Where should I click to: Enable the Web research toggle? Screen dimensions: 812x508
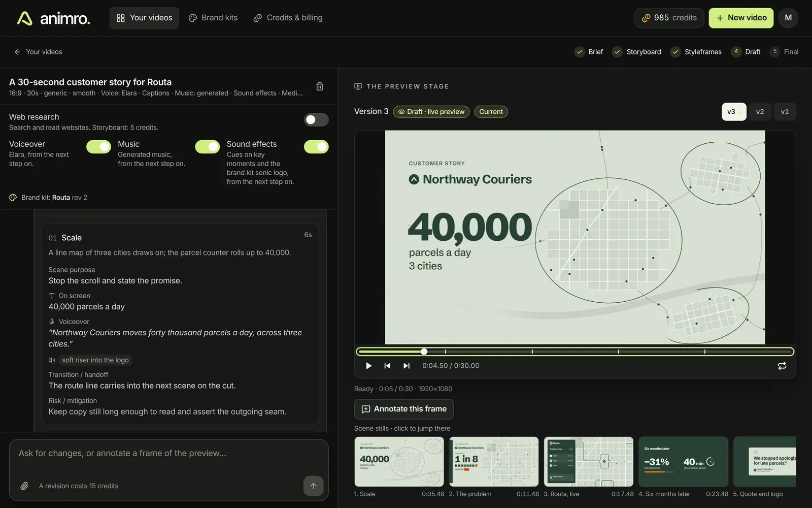click(x=316, y=119)
